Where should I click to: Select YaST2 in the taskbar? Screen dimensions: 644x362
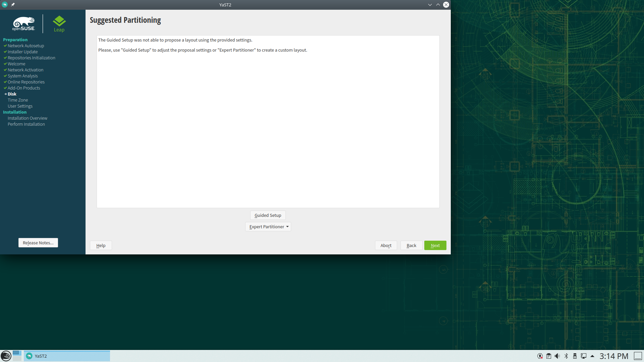click(67, 356)
